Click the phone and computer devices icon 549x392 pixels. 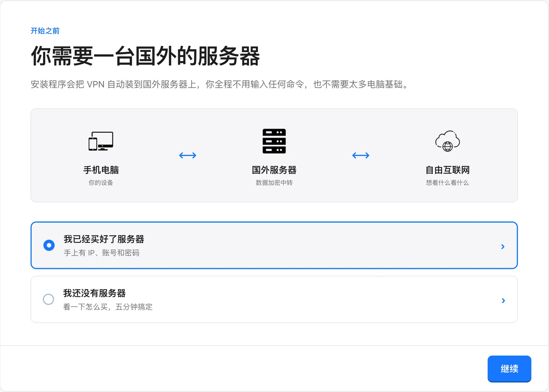tap(101, 141)
